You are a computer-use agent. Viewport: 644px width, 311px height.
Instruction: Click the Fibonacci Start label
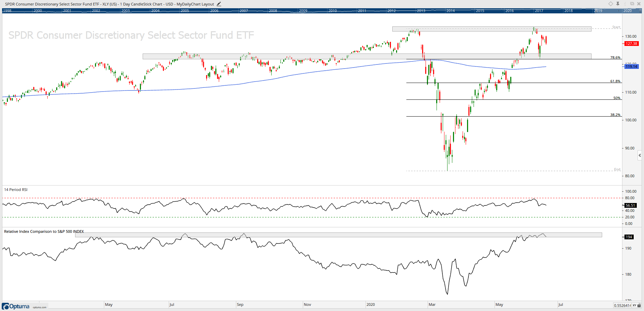point(616,27)
